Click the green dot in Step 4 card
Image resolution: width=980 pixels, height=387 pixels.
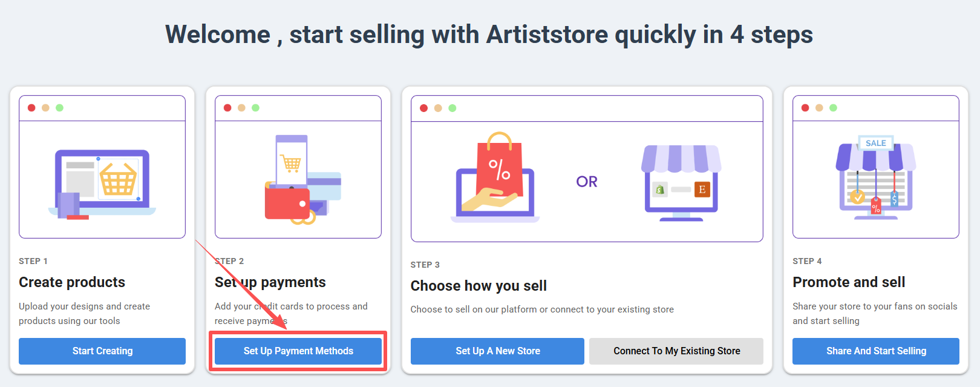coord(833,108)
